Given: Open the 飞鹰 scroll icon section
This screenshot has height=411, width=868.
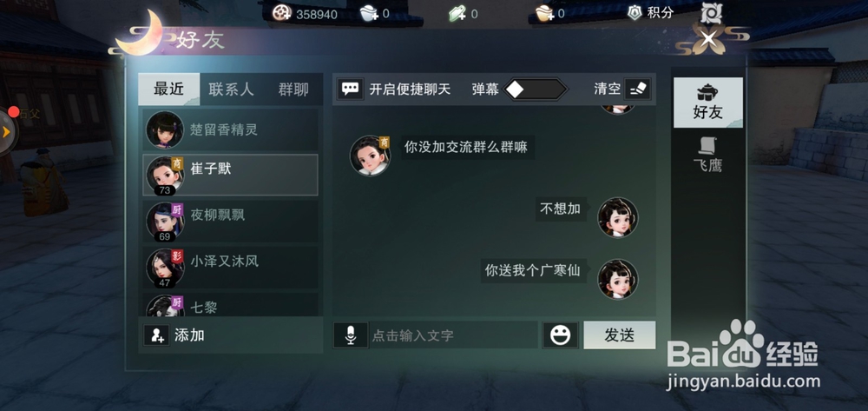Looking at the screenshot, I should (708, 155).
